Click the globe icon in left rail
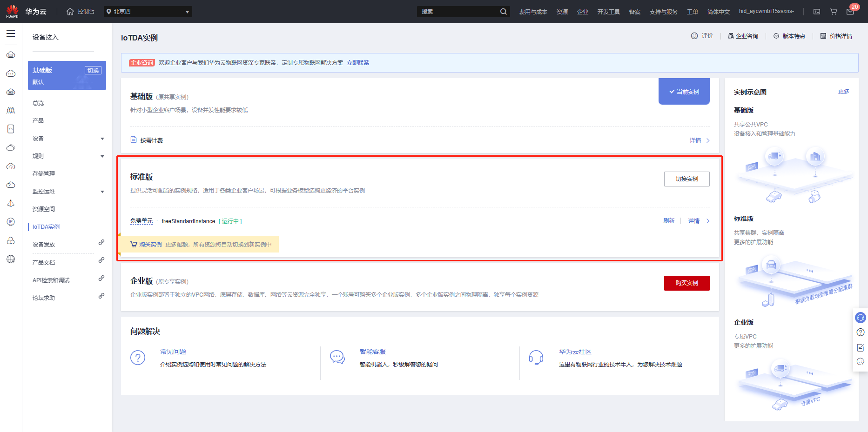Image resolution: width=868 pixels, height=432 pixels. [x=11, y=259]
